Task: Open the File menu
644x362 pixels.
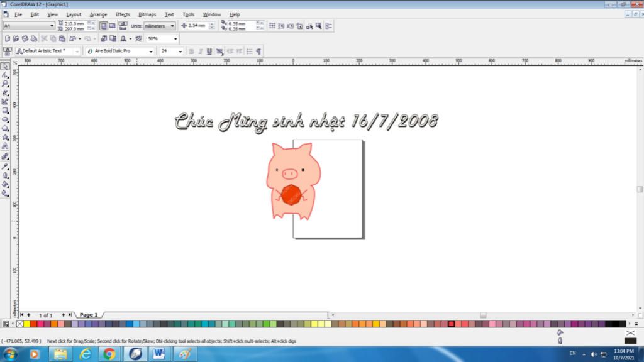Action: tap(18, 14)
